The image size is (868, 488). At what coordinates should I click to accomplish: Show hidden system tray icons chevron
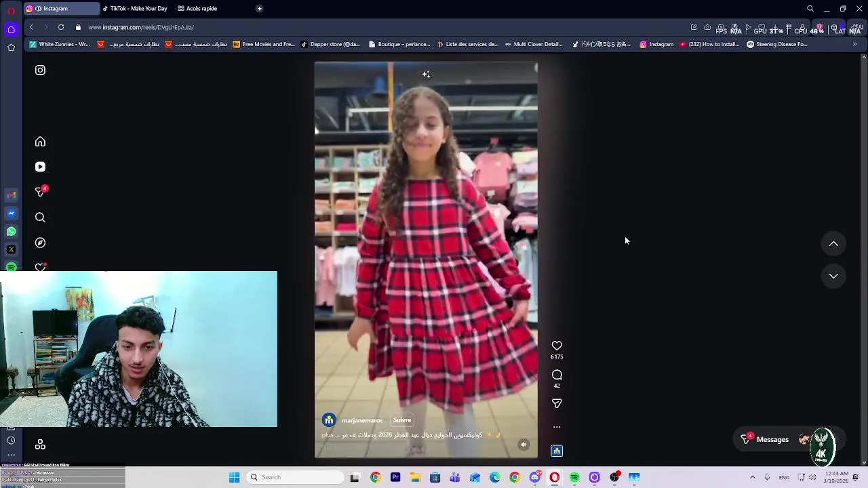(x=752, y=477)
